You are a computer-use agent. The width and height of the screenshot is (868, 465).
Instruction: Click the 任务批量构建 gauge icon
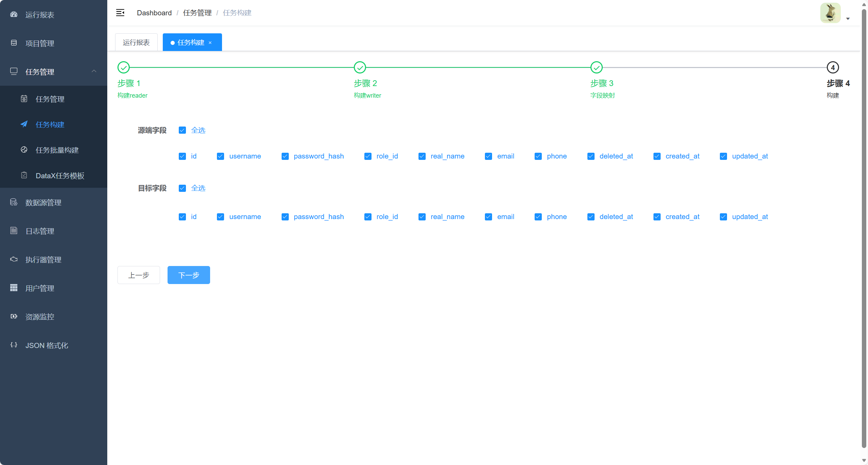click(24, 150)
